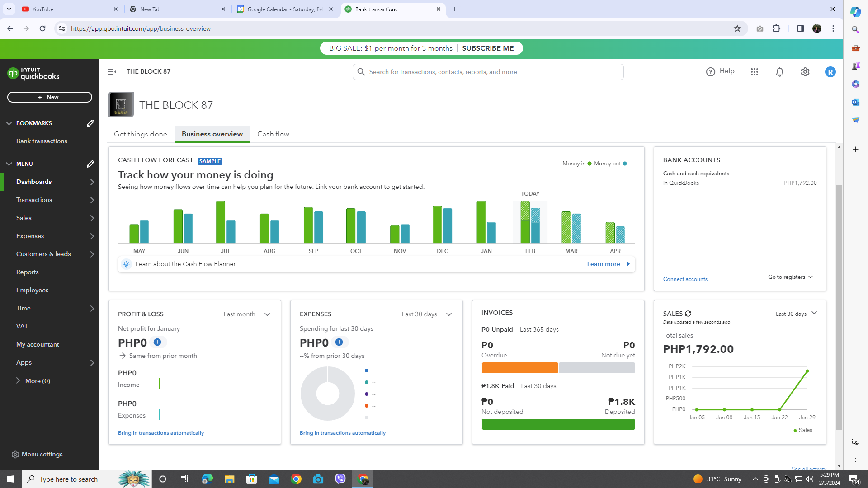Open the R profile avatar

click(x=830, y=72)
